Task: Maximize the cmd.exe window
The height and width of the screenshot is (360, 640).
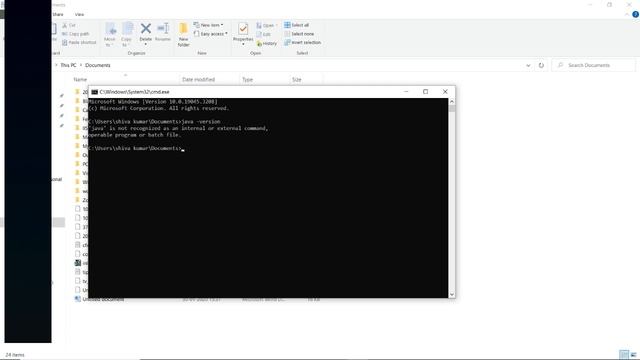Action: pyautogui.click(x=425, y=92)
